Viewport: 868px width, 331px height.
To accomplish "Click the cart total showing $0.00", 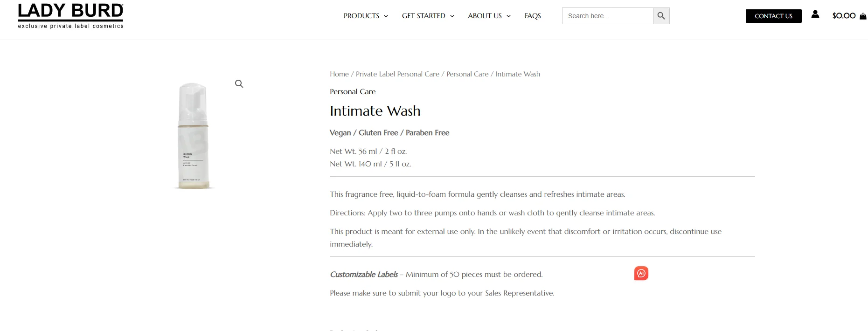I will pos(843,15).
